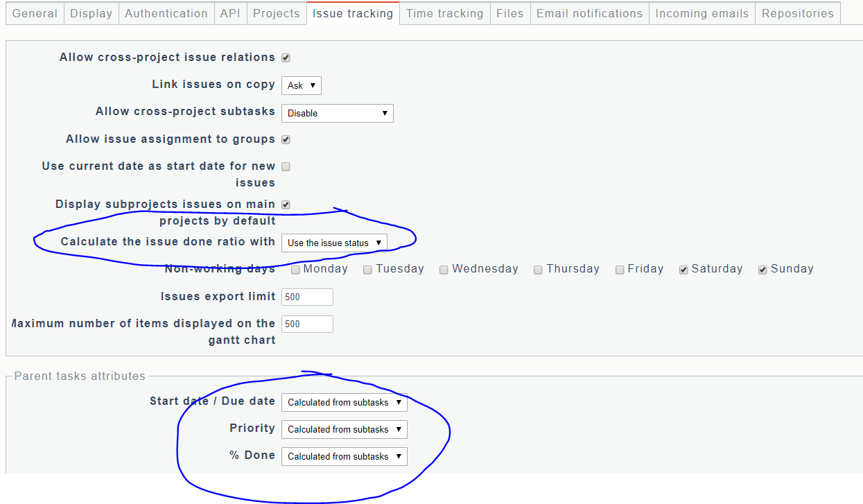Open the % Done calculation dropdown

click(345, 456)
